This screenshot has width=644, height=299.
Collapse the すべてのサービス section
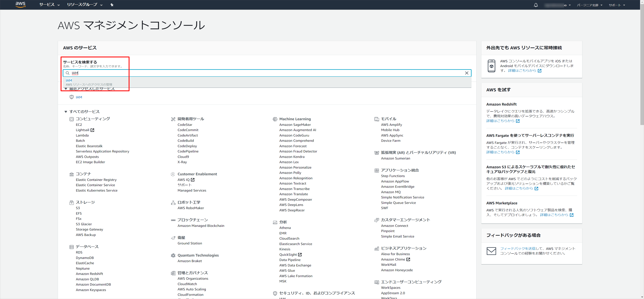tap(66, 112)
